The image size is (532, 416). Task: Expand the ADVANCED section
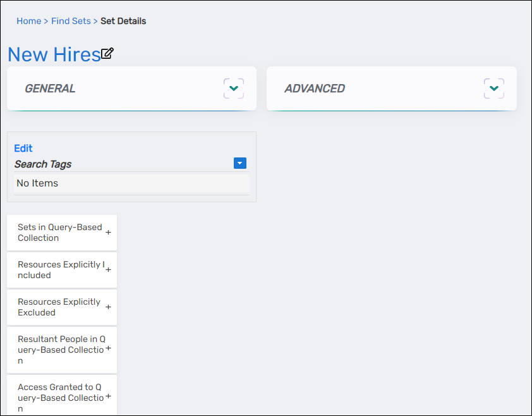(493, 88)
